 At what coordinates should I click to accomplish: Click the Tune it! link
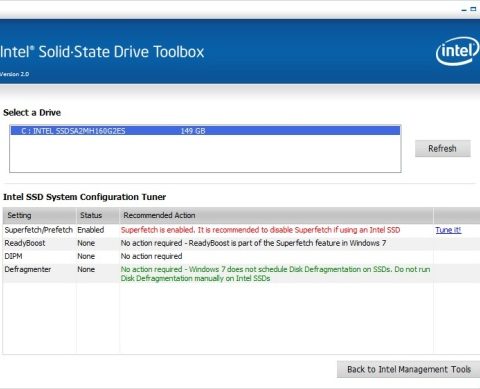(448, 230)
